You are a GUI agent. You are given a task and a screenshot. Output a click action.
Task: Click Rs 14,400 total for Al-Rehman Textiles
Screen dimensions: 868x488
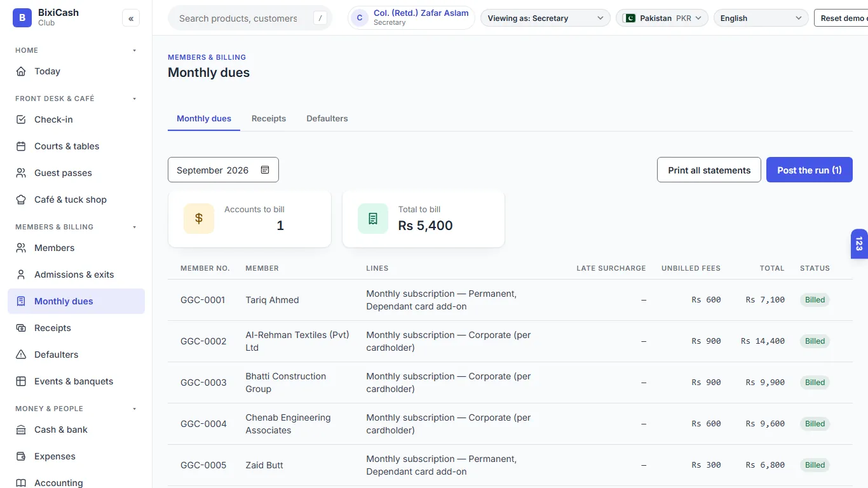tap(763, 341)
